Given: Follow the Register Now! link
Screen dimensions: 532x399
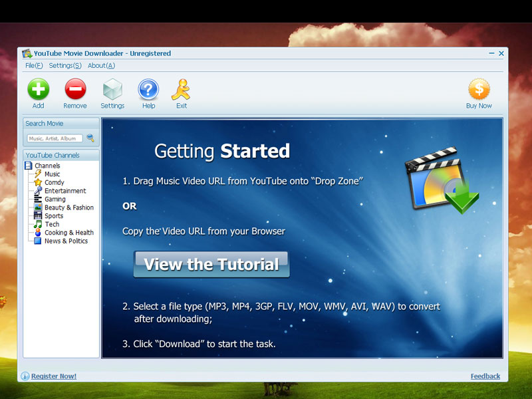Looking at the screenshot, I should click(x=54, y=376).
